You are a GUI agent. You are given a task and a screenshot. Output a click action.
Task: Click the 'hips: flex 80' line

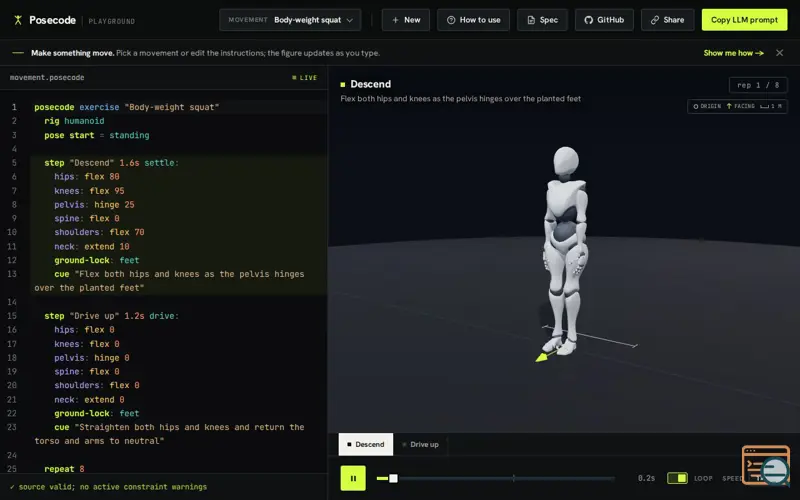[87, 177]
